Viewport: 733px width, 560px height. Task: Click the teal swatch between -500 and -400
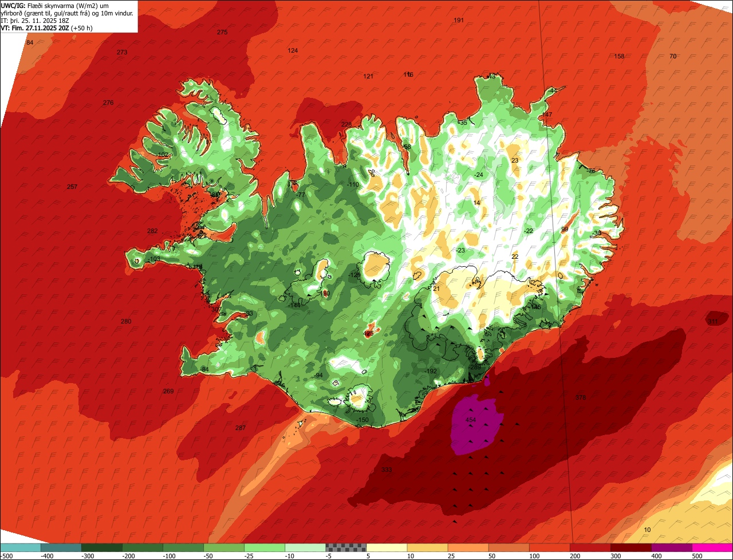tap(20, 547)
